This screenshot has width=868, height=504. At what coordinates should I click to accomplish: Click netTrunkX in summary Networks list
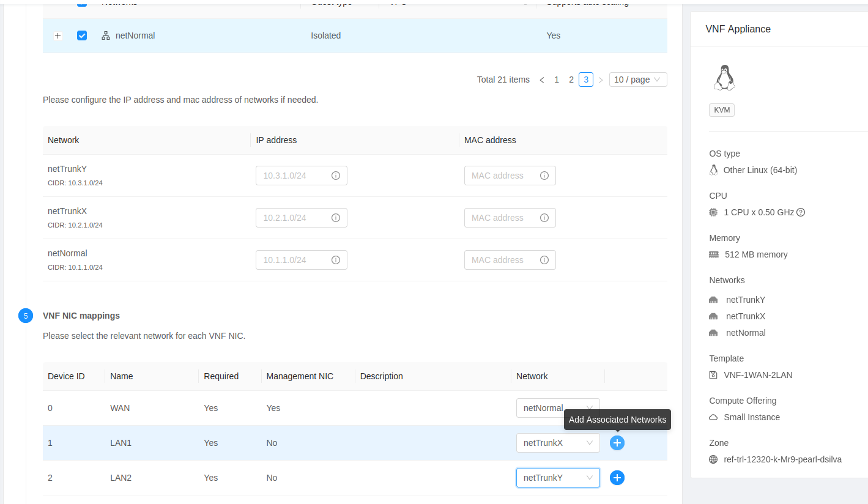click(x=746, y=316)
